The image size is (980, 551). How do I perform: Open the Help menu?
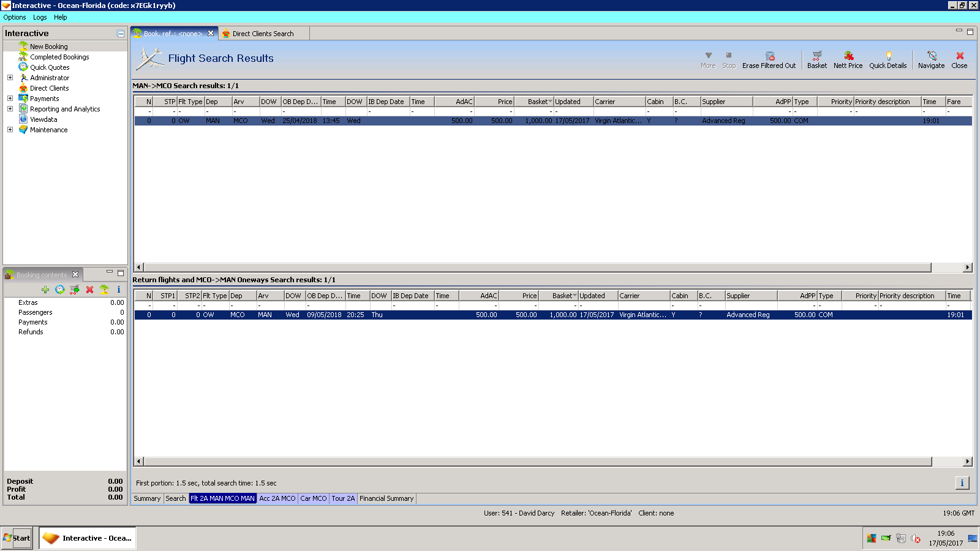(60, 17)
